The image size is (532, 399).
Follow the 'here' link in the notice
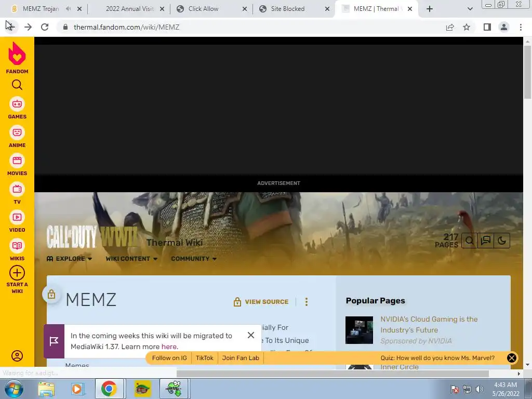tap(169, 347)
